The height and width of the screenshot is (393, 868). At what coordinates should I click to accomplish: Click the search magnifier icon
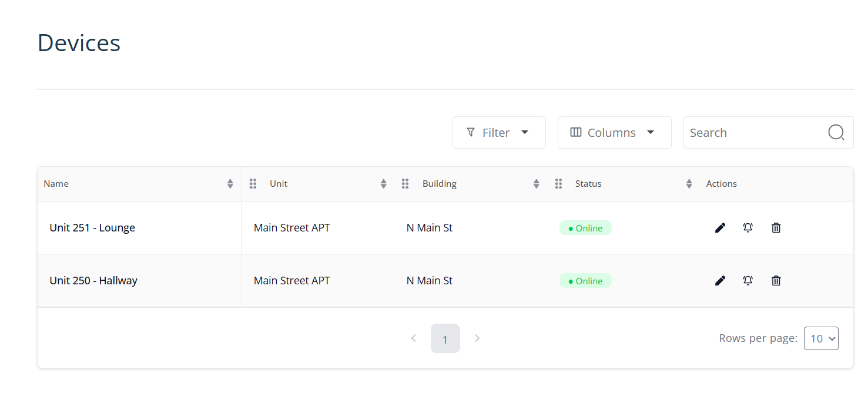coord(836,133)
